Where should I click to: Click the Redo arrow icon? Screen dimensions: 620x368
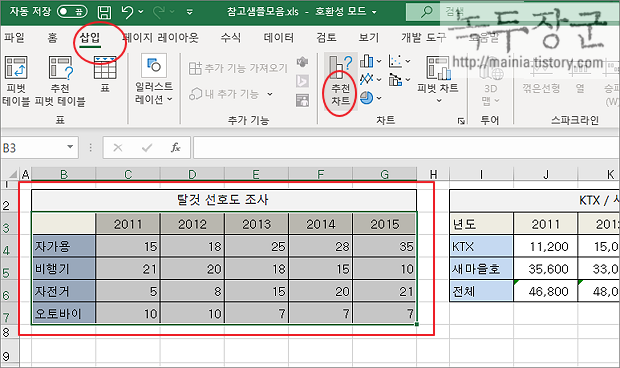click(x=159, y=12)
